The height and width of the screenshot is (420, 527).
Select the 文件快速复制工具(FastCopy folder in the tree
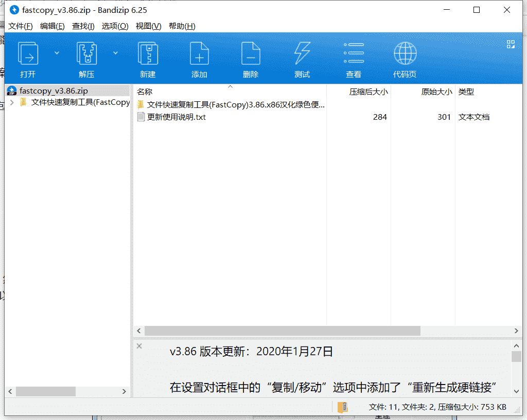(x=80, y=102)
